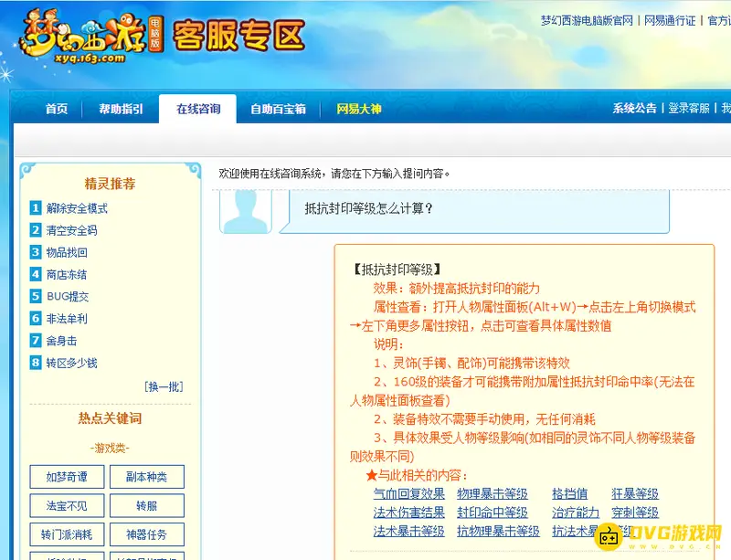Select recommendation 1 解除安全模式
The width and height of the screenshot is (731, 560).
pos(77,208)
